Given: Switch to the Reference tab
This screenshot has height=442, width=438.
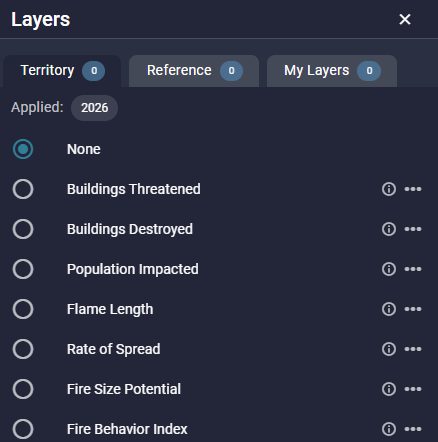Looking at the screenshot, I should pyautogui.click(x=194, y=71).
